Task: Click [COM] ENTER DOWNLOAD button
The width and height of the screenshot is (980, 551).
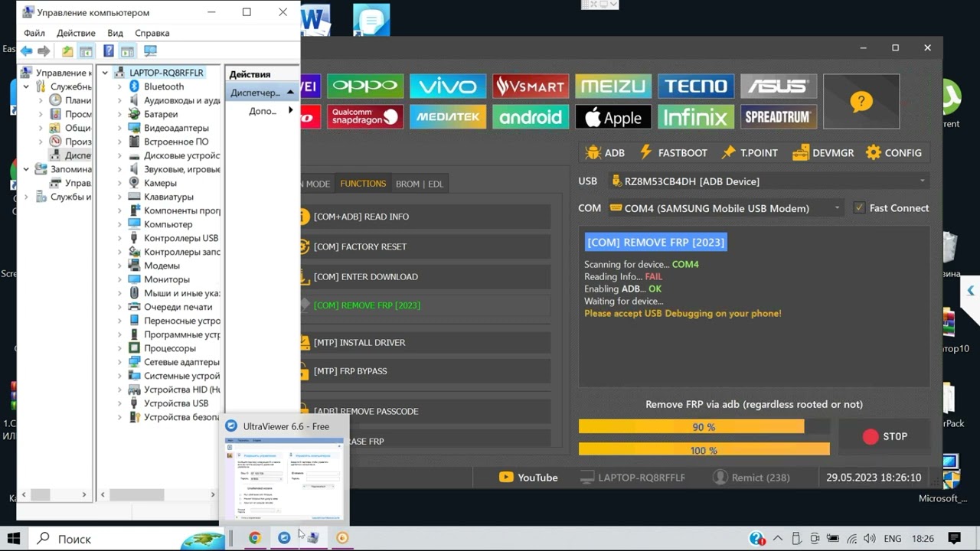Action: [x=425, y=276]
